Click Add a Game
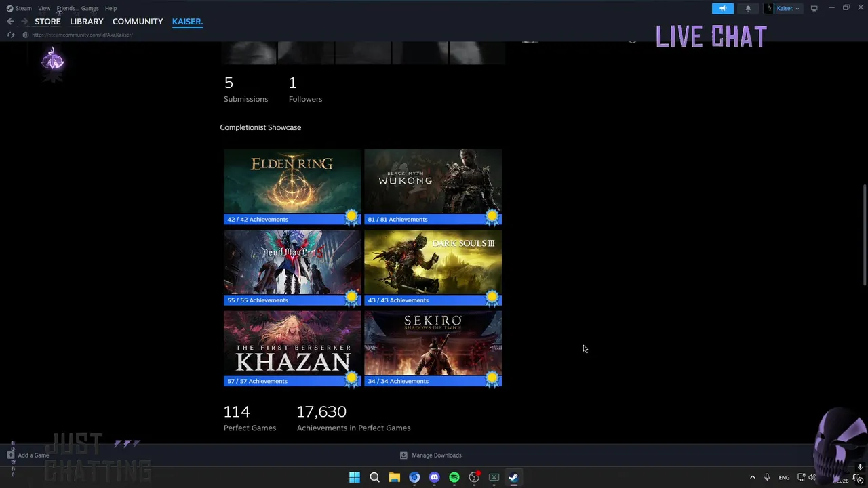Image resolution: width=868 pixels, height=488 pixels. [x=28, y=455]
